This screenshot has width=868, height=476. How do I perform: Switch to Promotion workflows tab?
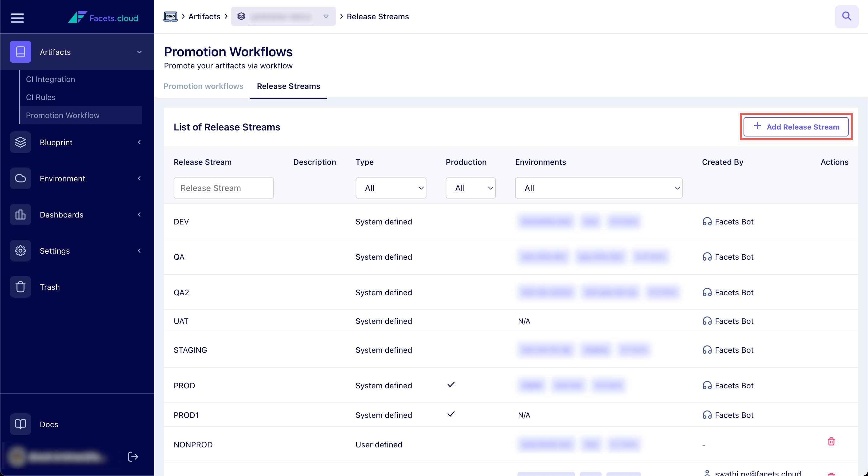coord(203,86)
